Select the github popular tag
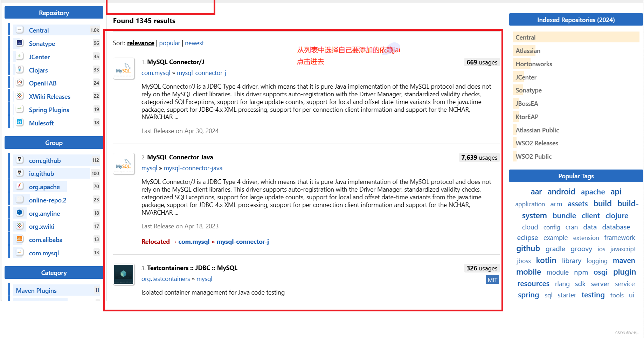The height and width of the screenshot is (338, 644). click(528, 248)
